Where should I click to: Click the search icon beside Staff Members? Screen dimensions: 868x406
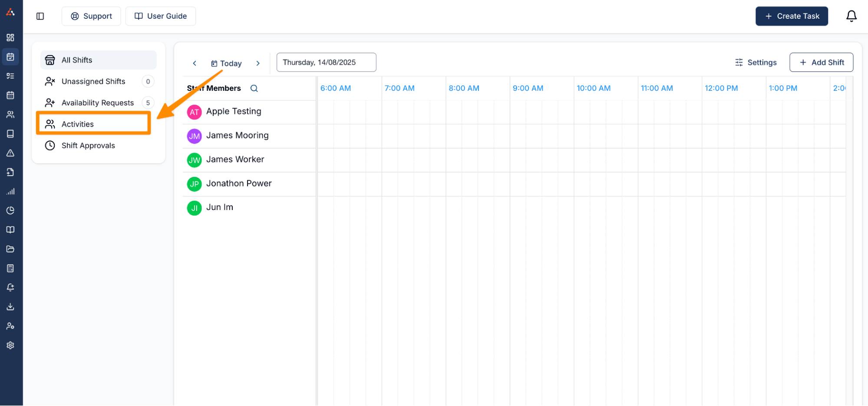pyautogui.click(x=254, y=88)
